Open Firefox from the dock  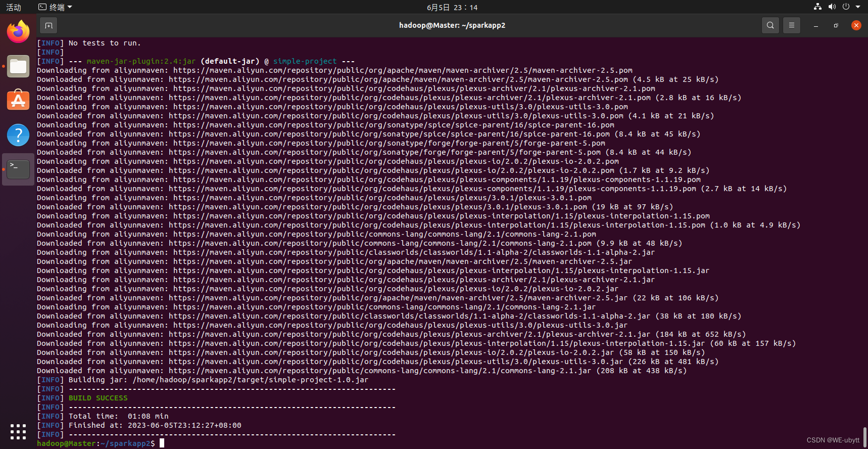[18, 32]
